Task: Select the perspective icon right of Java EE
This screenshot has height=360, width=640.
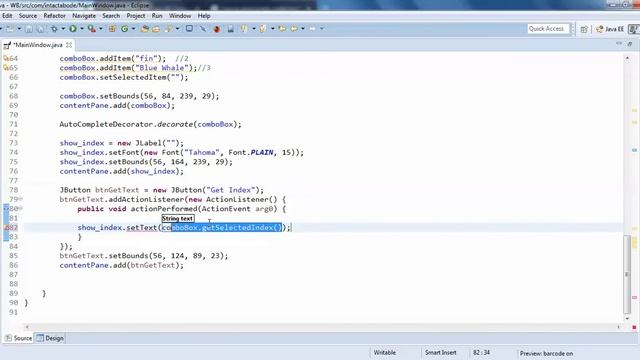Action: click(x=633, y=29)
